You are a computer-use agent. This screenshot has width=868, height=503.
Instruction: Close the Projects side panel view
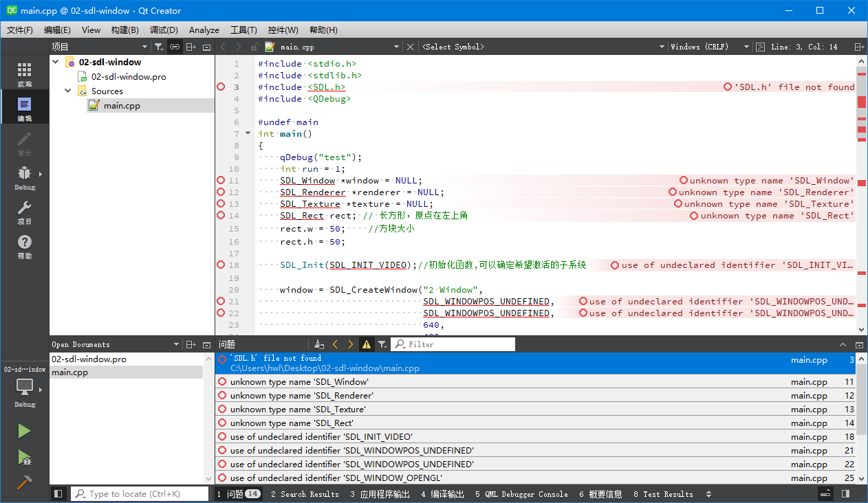(206, 47)
